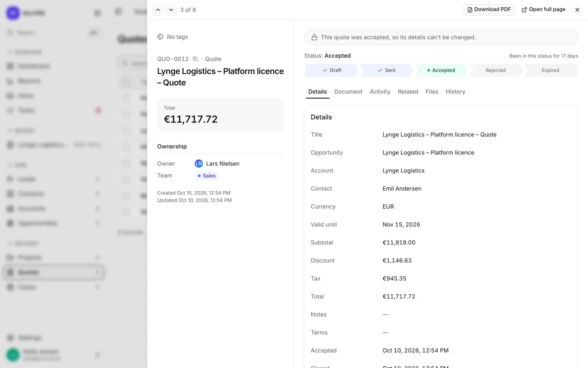Click owner name Lars Nielsen
Viewport: 588px width, 368px height.
point(223,164)
